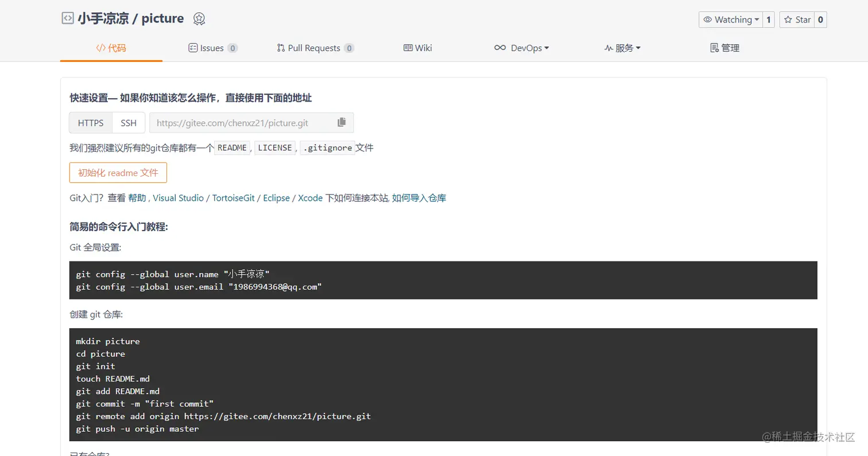Click the README tag text
Viewport: 868px width, 456px height.
pos(232,148)
